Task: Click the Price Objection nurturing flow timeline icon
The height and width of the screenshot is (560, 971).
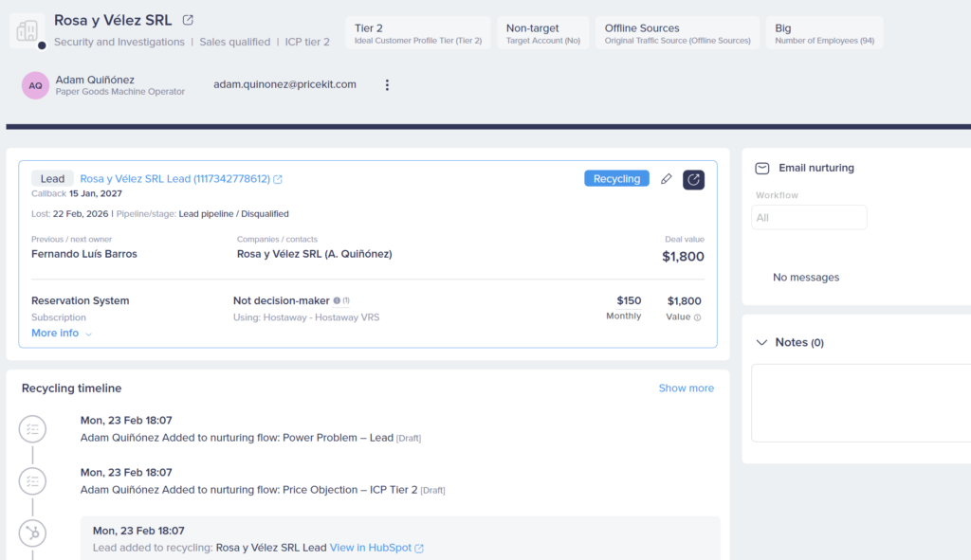Action: (x=32, y=481)
